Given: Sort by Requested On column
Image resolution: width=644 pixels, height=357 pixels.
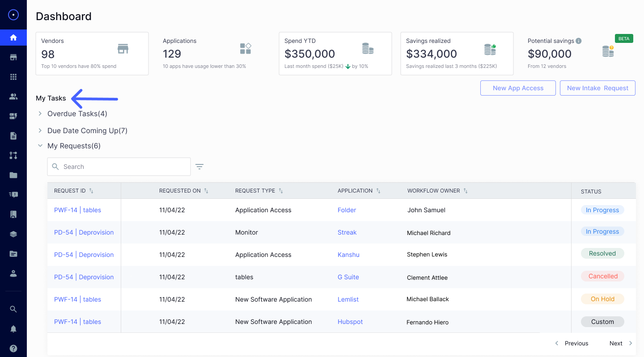Looking at the screenshot, I should (206, 191).
